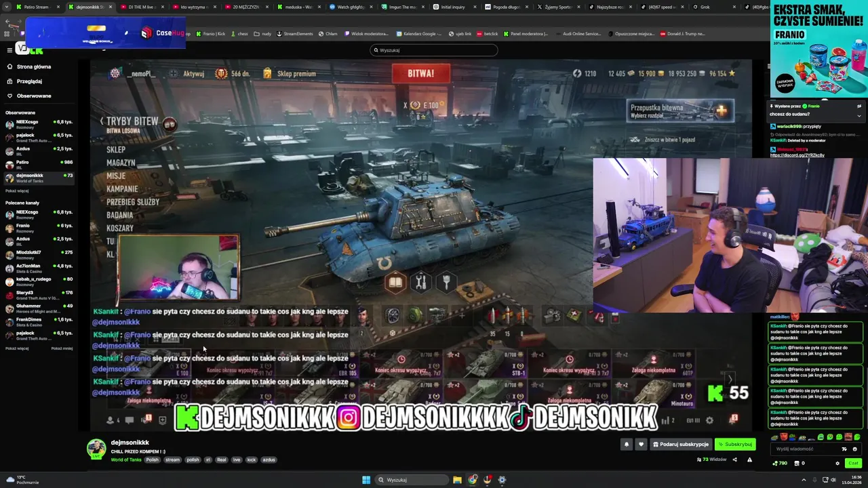Viewport: 868px width, 488px height.
Task: Click the Kick search field Wyszukaj
Action: [x=434, y=50]
